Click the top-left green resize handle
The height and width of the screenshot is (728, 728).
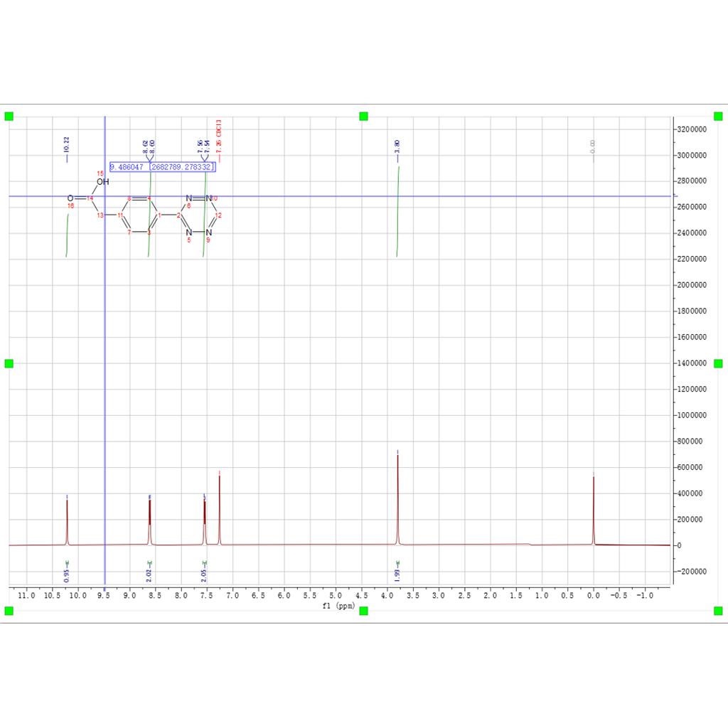tap(9, 116)
